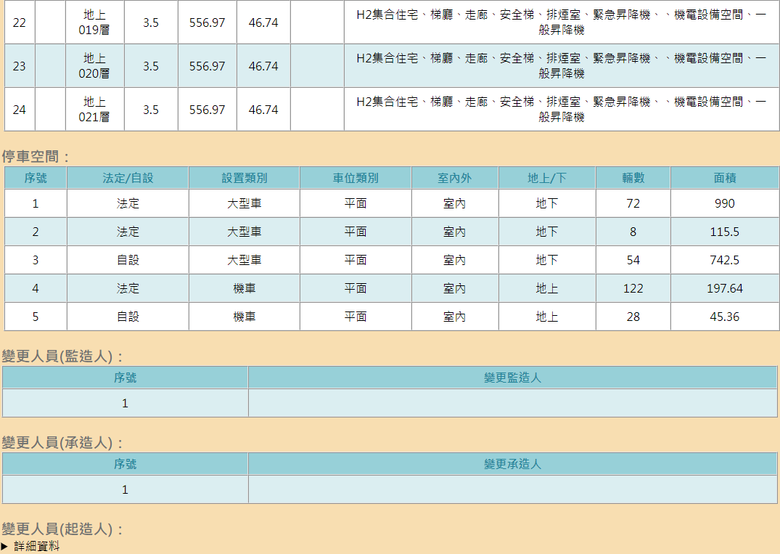Click the parking area value 990

tap(724, 203)
